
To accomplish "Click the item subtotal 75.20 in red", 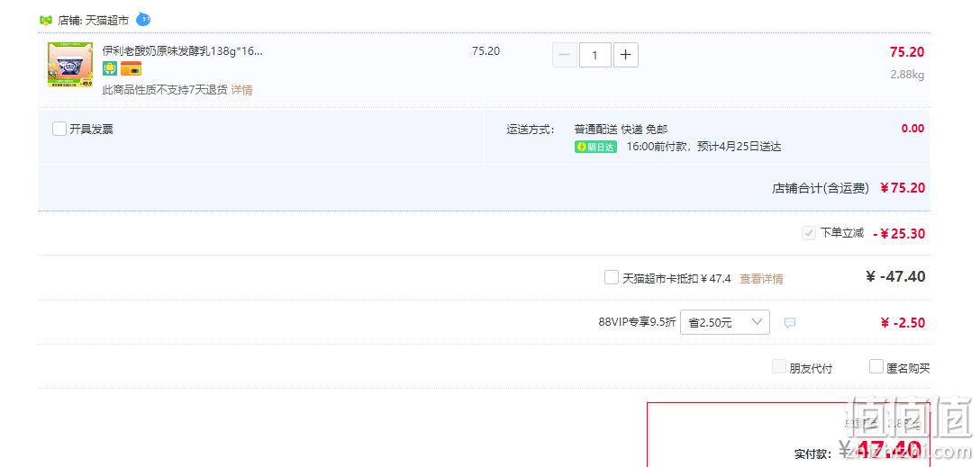I will (907, 52).
